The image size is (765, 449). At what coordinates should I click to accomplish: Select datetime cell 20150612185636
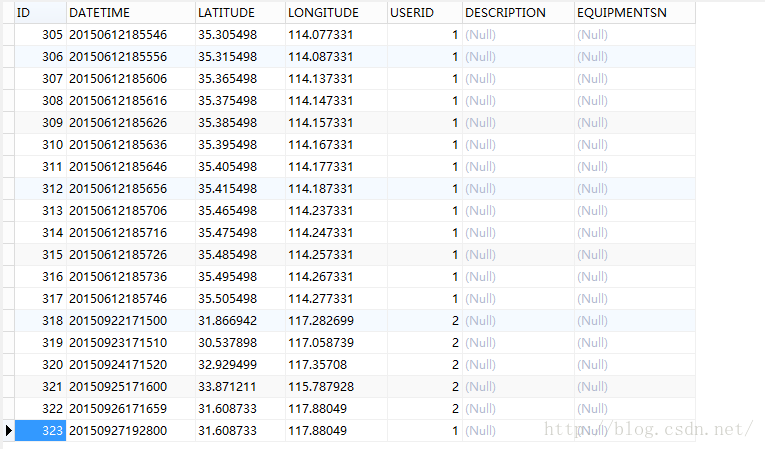[x=131, y=144]
